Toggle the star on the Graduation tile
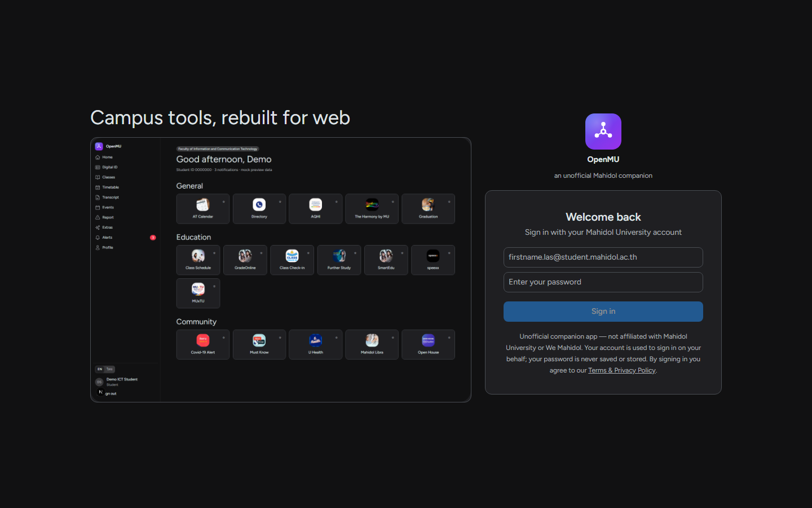This screenshot has width=812, height=508. point(449,202)
